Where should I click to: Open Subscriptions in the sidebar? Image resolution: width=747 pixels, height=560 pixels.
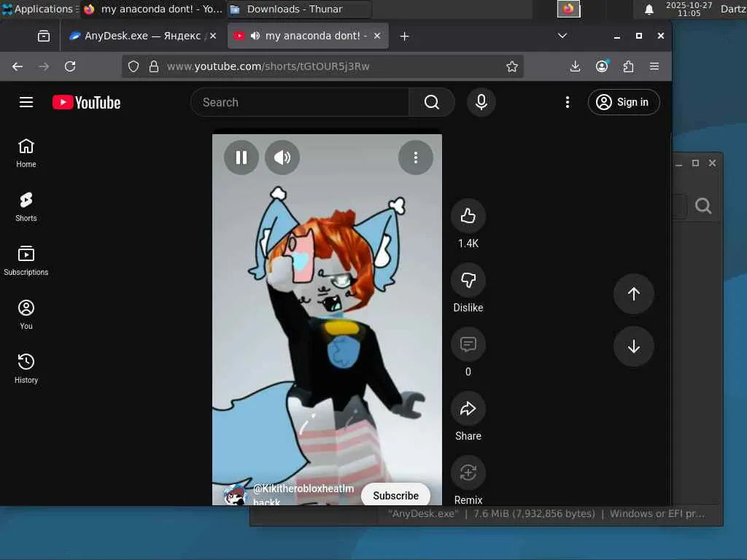(x=26, y=260)
